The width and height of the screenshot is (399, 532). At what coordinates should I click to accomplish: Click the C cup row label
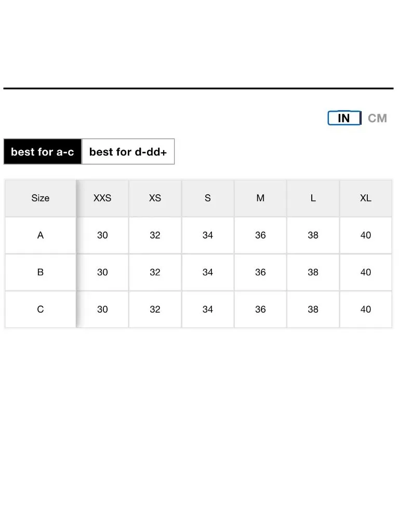41,310
